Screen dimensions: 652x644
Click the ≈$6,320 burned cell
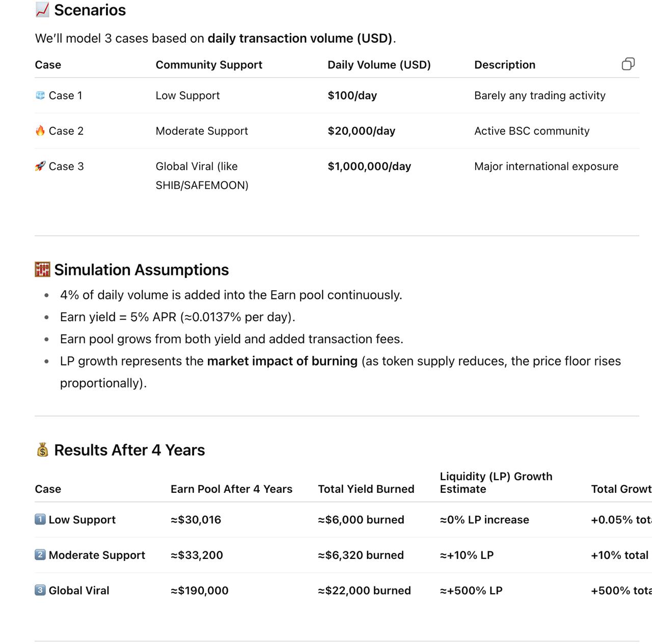tap(361, 555)
